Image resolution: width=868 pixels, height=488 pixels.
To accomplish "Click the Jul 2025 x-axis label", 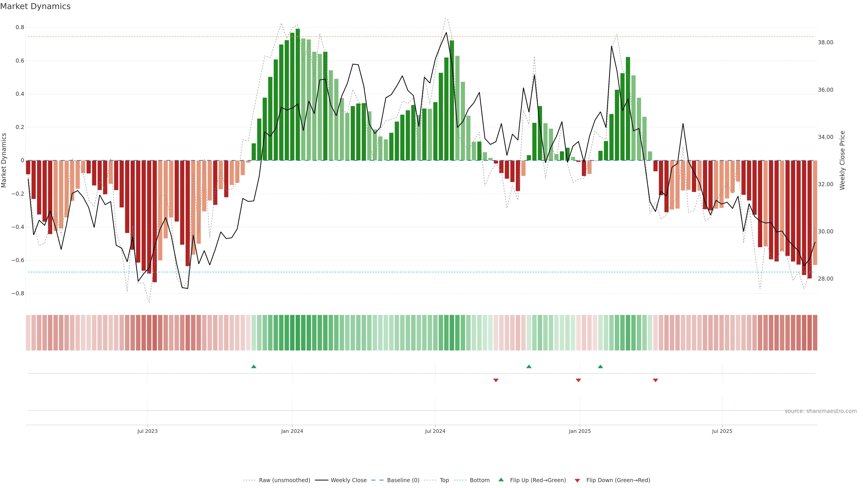I will click(722, 431).
